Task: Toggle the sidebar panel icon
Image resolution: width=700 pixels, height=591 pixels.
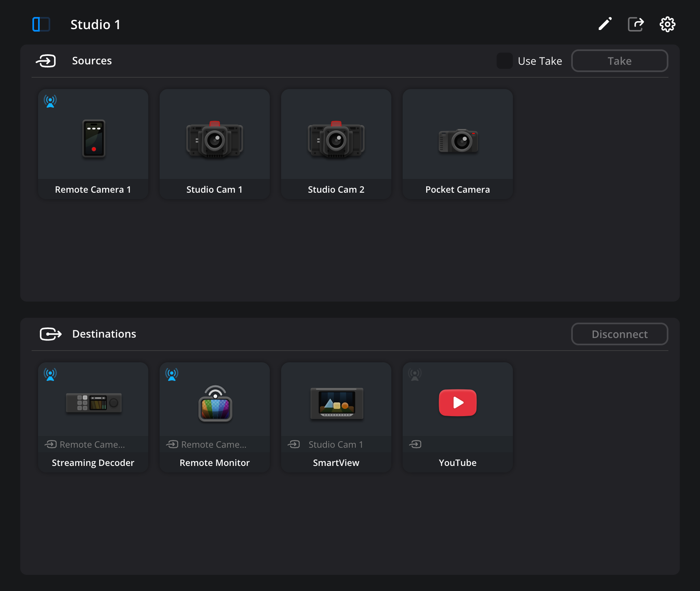Action: point(41,24)
